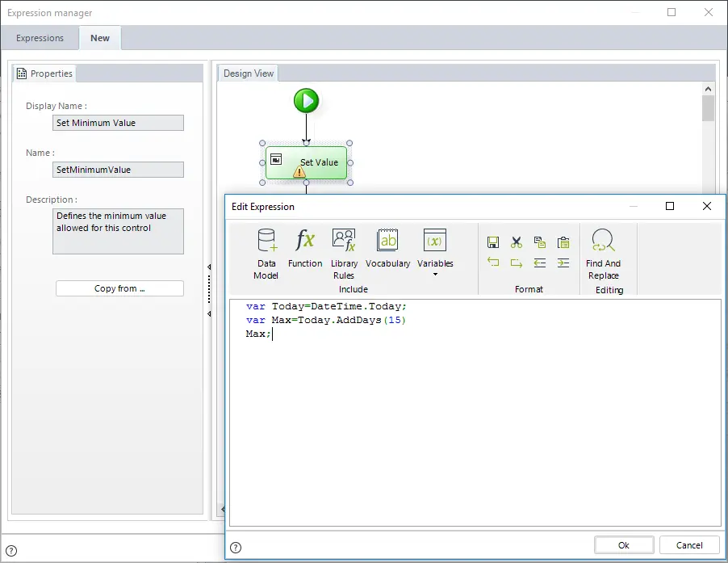Click the Design View vertical scrollbar thumb

click(x=708, y=108)
